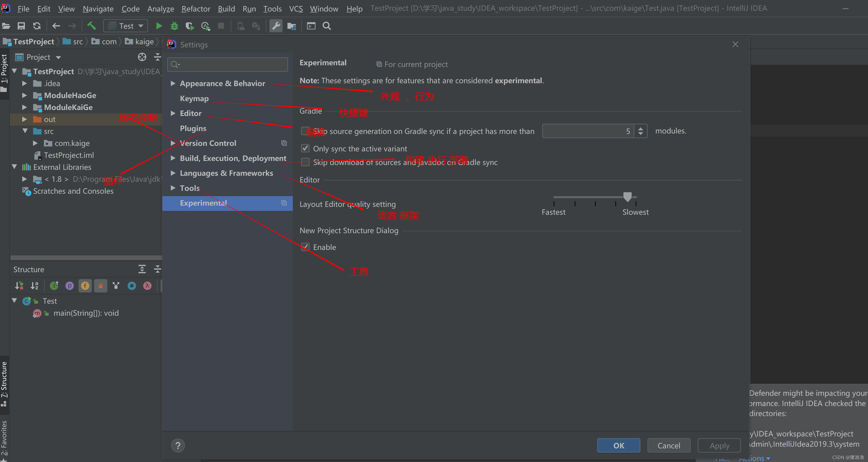Screen dimensions: 868x462
Task: Toggle Show non-public lock icon
Action: 100,286
